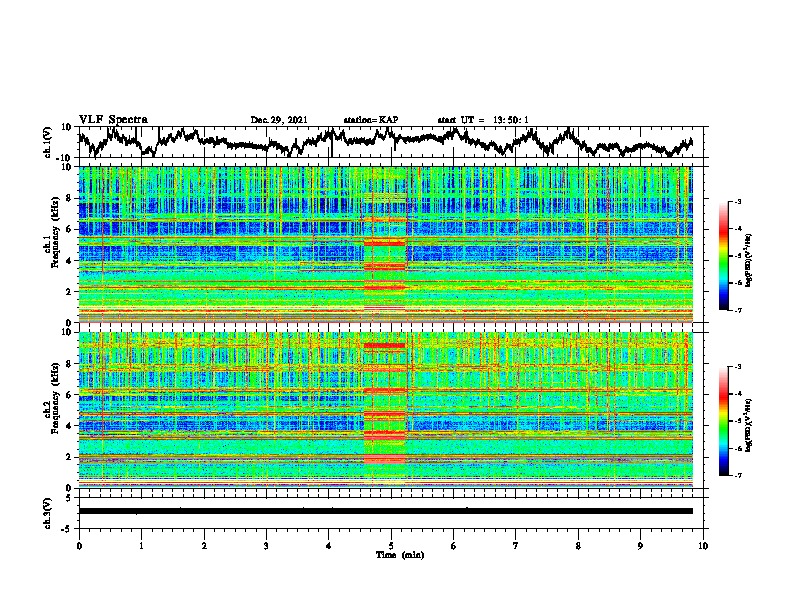Click the 'ch.3(V)' axis label
This screenshot has height=612, width=792.
pyautogui.click(x=48, y=513)
